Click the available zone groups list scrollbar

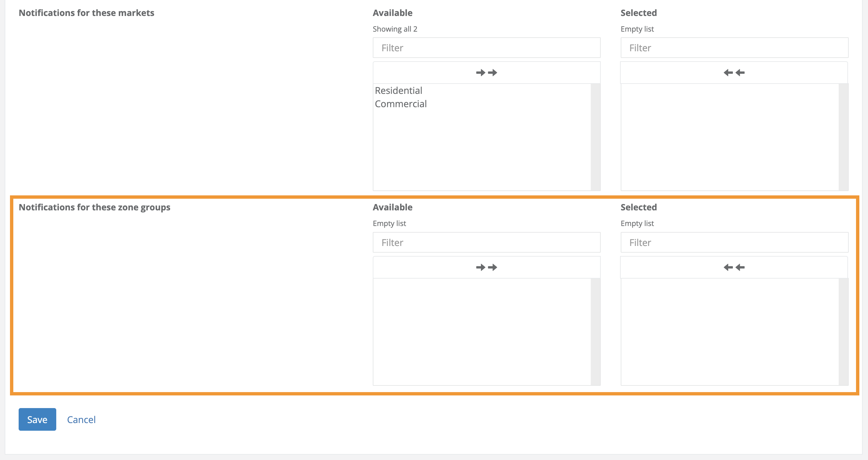tap(595, 332)
